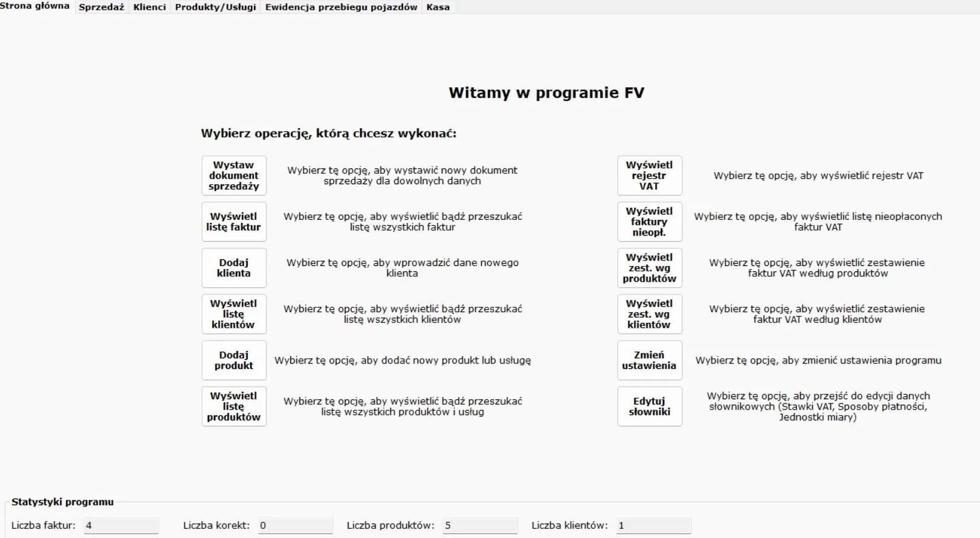Click the 'Edytuj słowniki' button

(649, 407)
